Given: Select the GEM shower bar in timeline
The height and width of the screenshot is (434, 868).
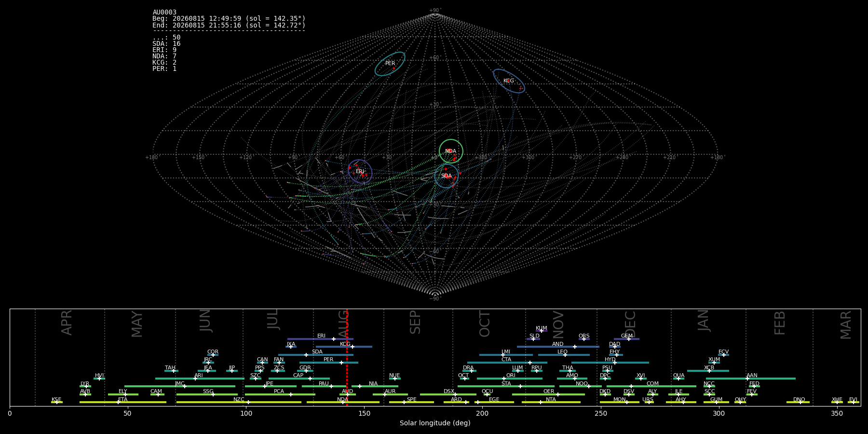Looking at the screenshot, I should tap(626, 339).
